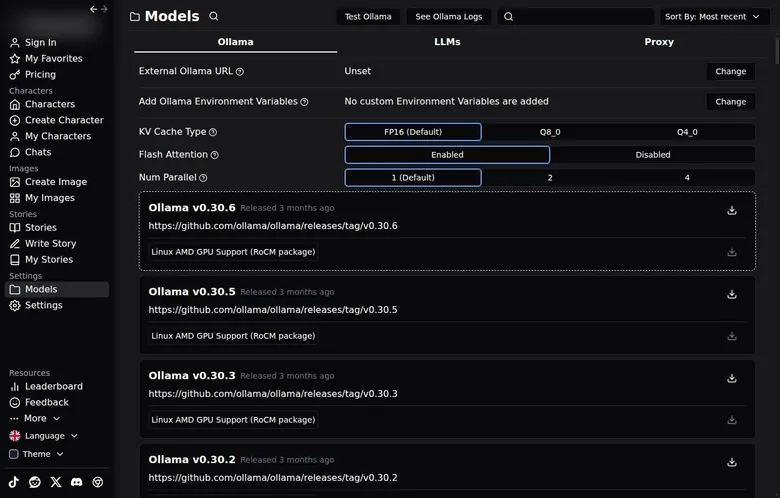Open the Leaderboard page
This screenshot has height=498, width=780.
point(57,386)
